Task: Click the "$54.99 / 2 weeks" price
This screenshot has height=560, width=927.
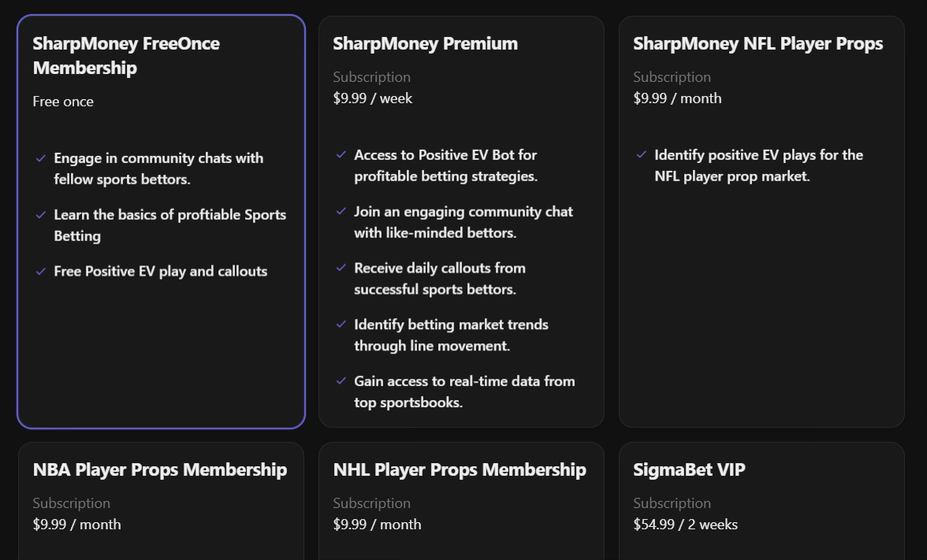Action: 686,525
